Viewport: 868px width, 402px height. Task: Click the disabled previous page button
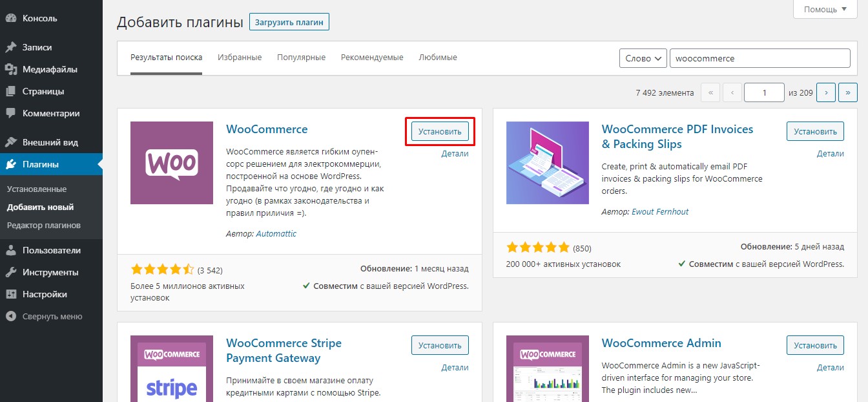[x=732, y=92]
